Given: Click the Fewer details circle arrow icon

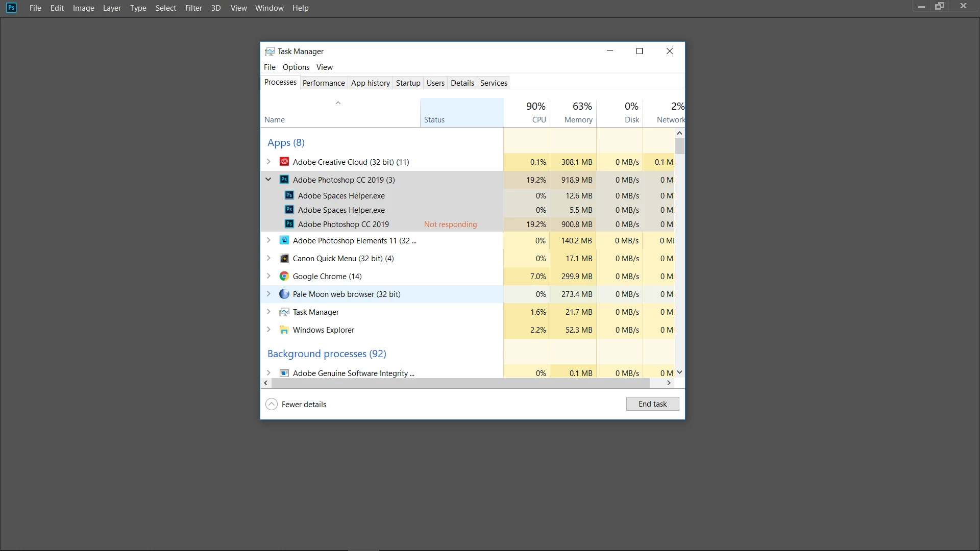Looking at the screenshot, I should [x=272, y=404].
